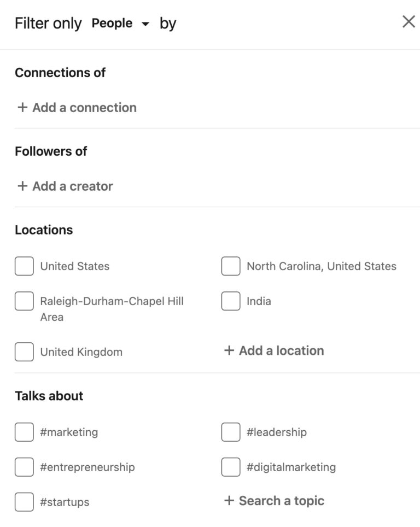The width and height of the screenshot is (420, 527).
Task: Click the plus icon beside "Add a connection"
Action: [x=22, y=107]
